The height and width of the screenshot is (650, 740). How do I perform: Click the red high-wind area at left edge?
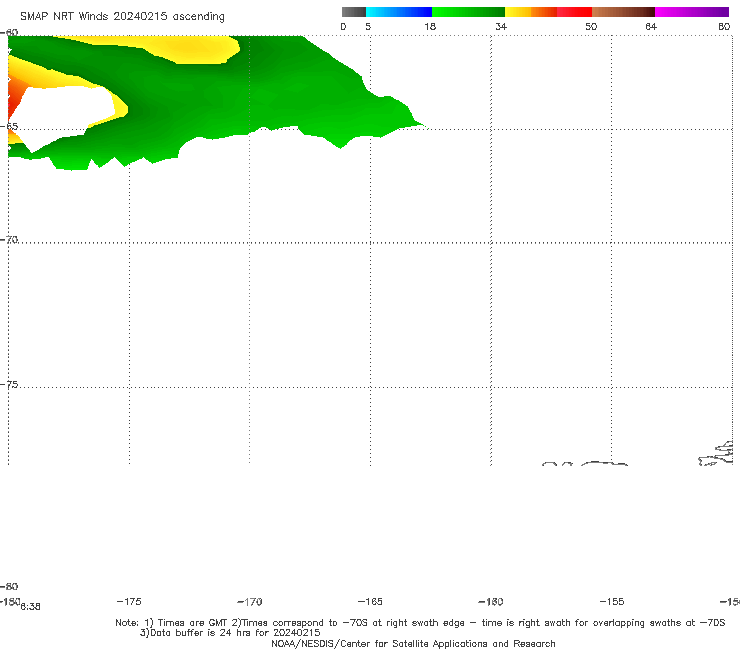point(15,97)
